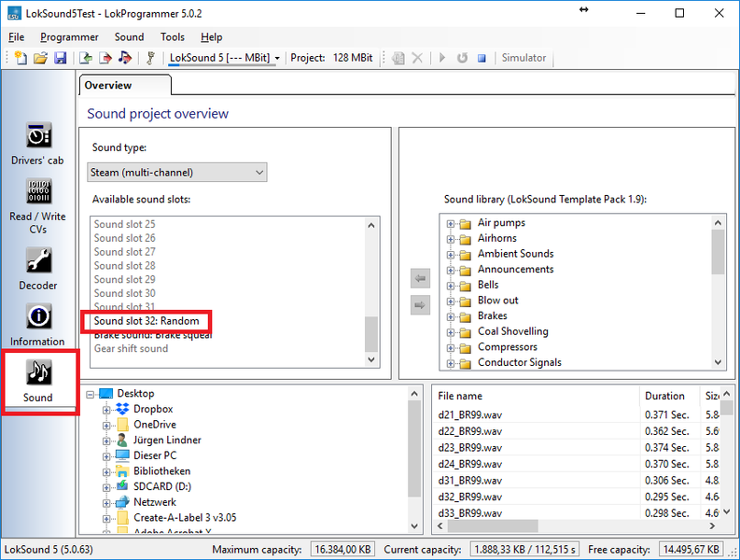Select file d24_BR99.wav

pos(470,464)
